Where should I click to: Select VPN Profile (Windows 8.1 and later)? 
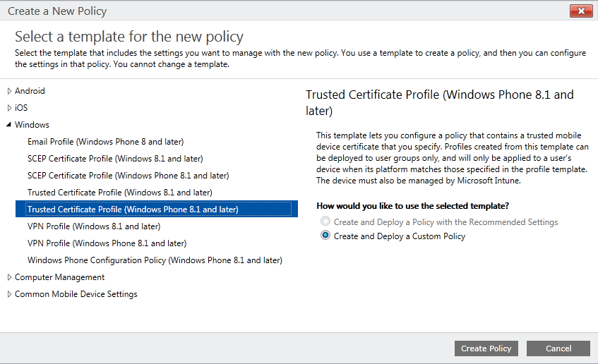pyautogui.click(x=94, y=226)
